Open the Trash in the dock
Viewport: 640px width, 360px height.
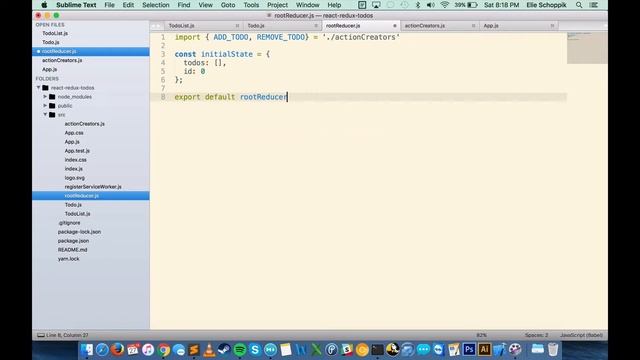[553, 350]
